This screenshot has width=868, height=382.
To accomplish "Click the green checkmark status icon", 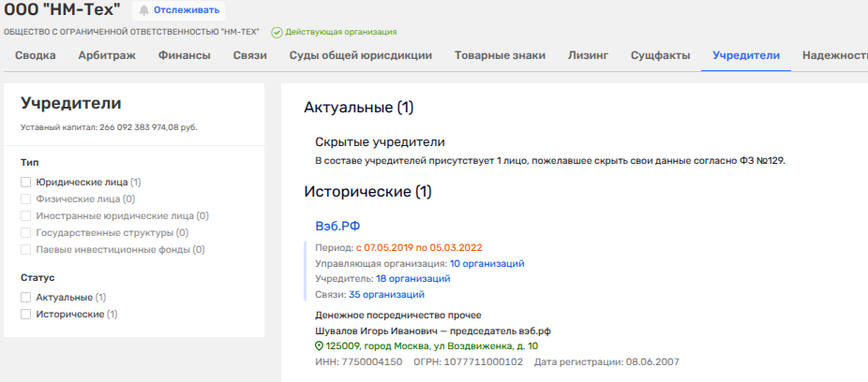I will [x=277, y=32].
